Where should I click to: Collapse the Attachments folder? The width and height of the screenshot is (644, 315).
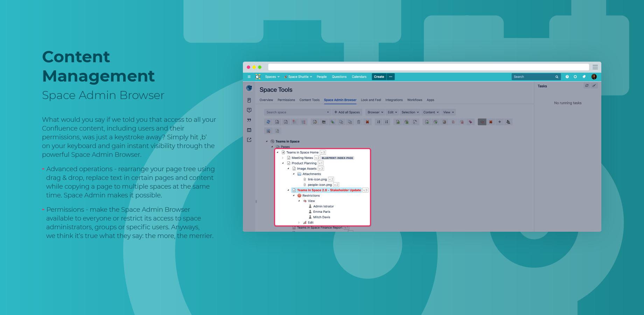tap(294, 174)
